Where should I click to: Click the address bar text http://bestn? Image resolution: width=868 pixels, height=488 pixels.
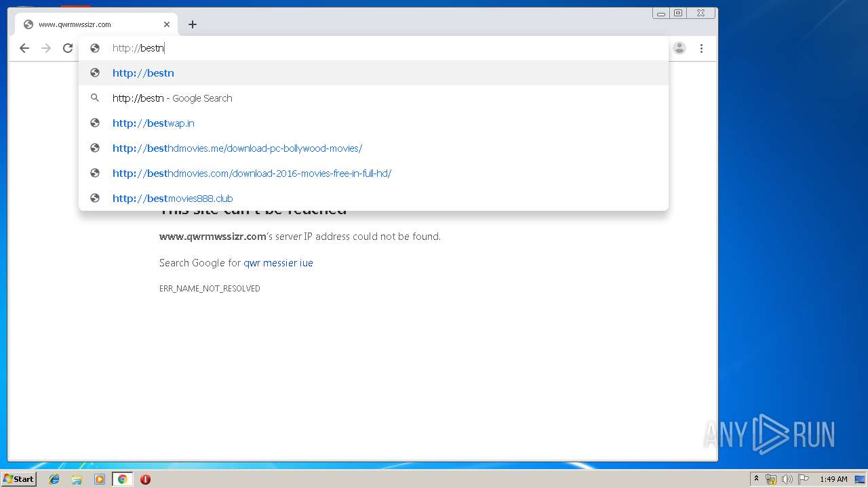tap(138, 48)
